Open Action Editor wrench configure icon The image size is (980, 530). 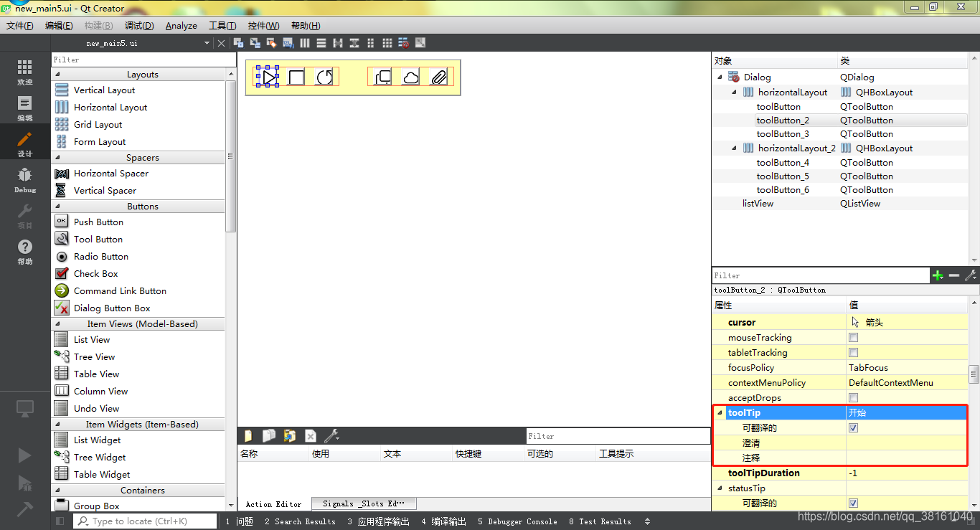(x=331, y=436)
